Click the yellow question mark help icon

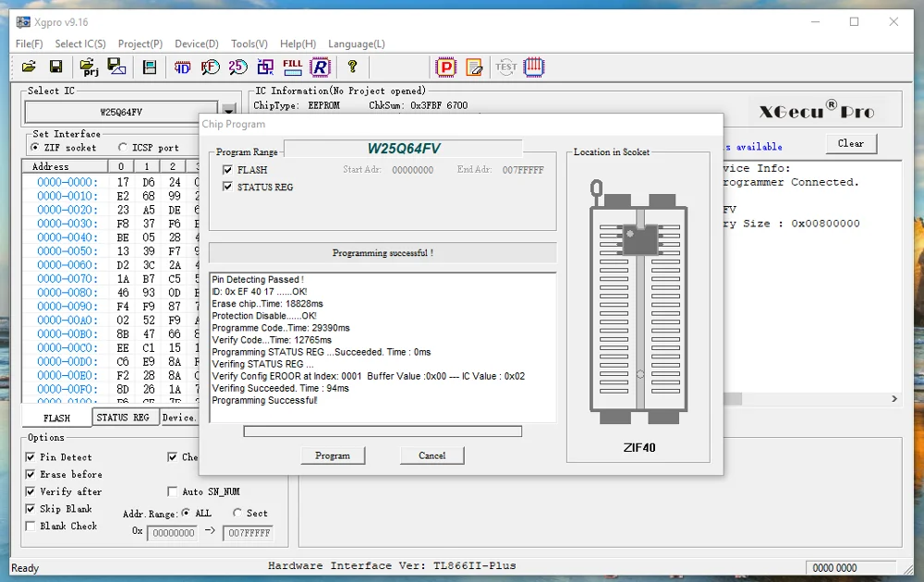(x=352, y=67)
